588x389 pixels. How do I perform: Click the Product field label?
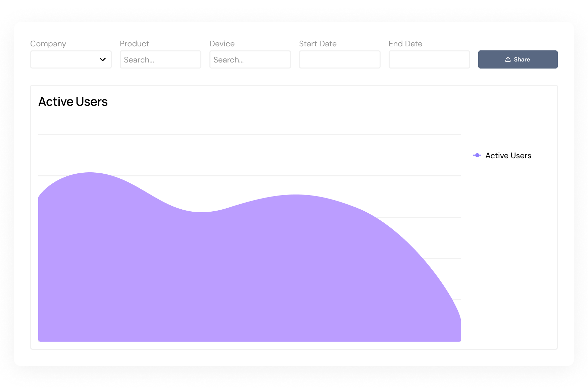click(134, 44)
